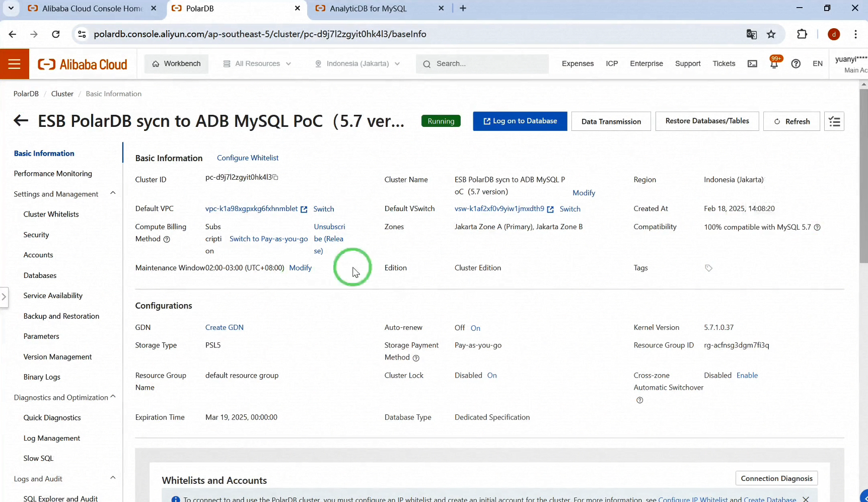
Task: Click PolarDB breadcrumb link
Action: pyautogui.click(x=26, y=94)
